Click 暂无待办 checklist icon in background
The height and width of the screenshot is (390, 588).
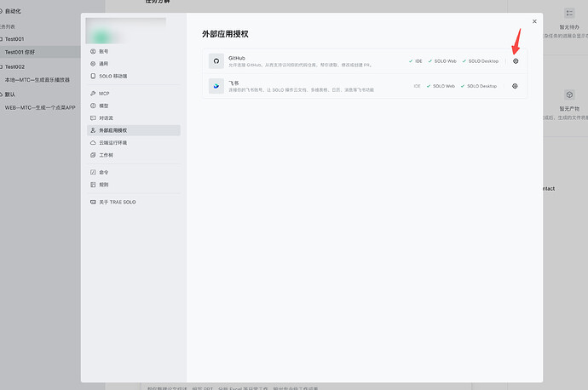click(x=569, y=14)
